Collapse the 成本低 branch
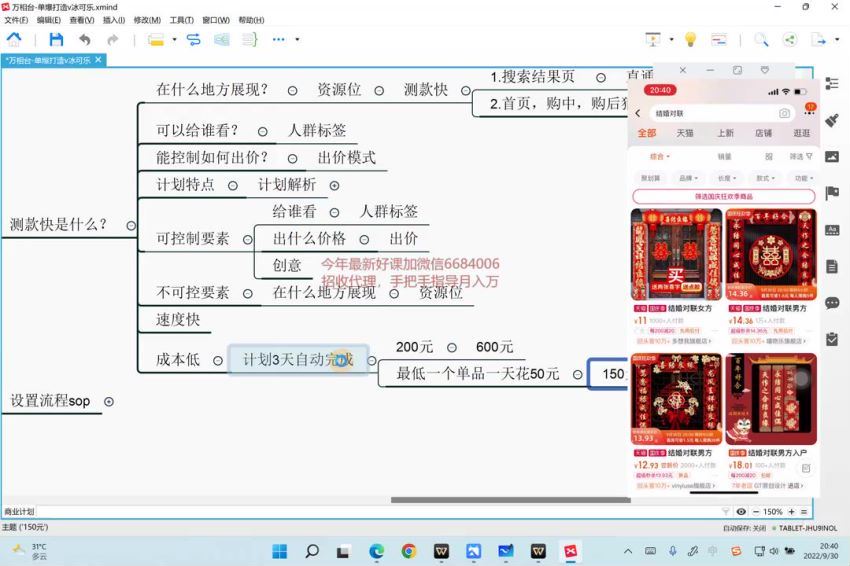Image resolution: width=850 pixels, height=566 pixels. point(217,361)
